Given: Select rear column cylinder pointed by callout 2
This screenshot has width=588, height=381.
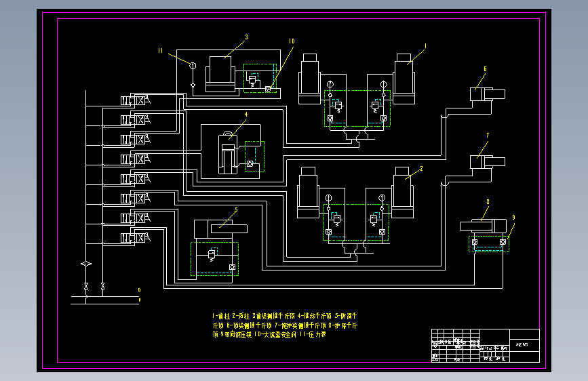Looking at the screenshot, I should (402, 193).
